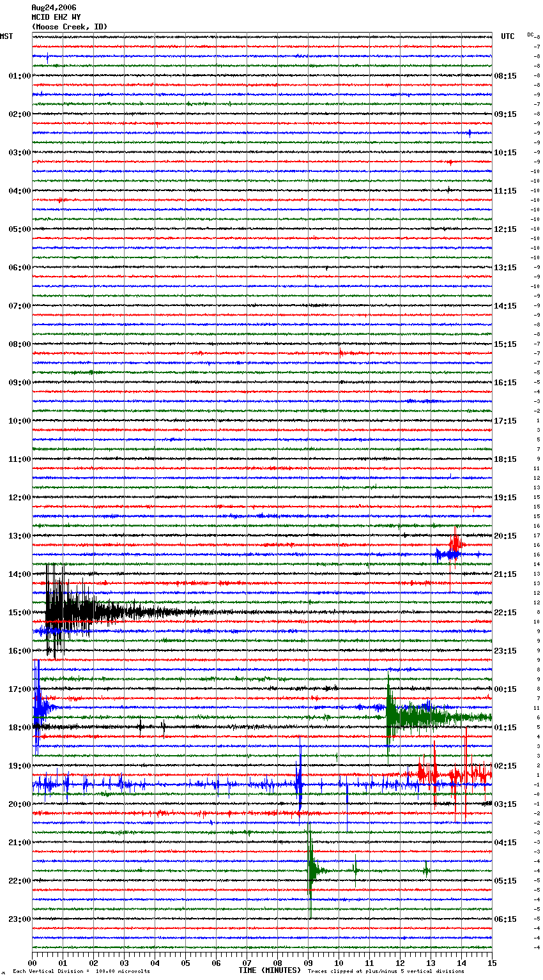Click the 02:15 UTC time label
Screen dimensions: 543x980
(x=505, y=766)
